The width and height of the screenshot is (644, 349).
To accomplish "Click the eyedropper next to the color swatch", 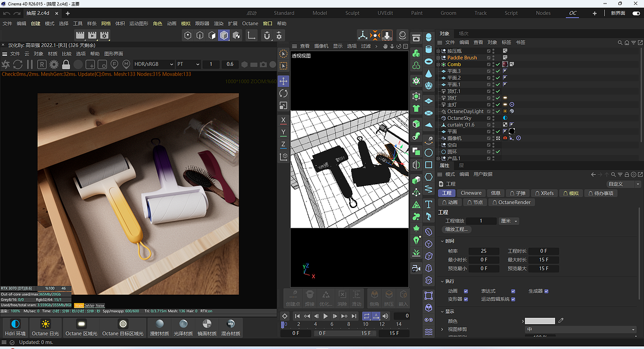I will [561, 321].
